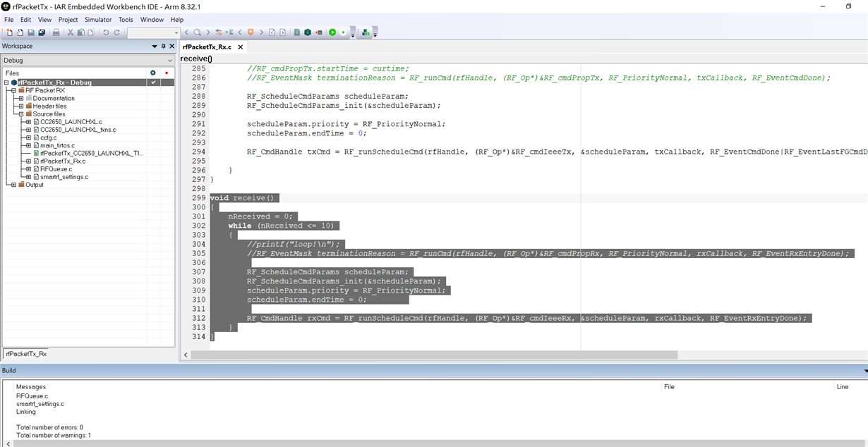The height and width of the screenshot is (447, 868).
Task: Click the Undo toolbar icon
Action: pyautogui.click(x=104, y=32)
